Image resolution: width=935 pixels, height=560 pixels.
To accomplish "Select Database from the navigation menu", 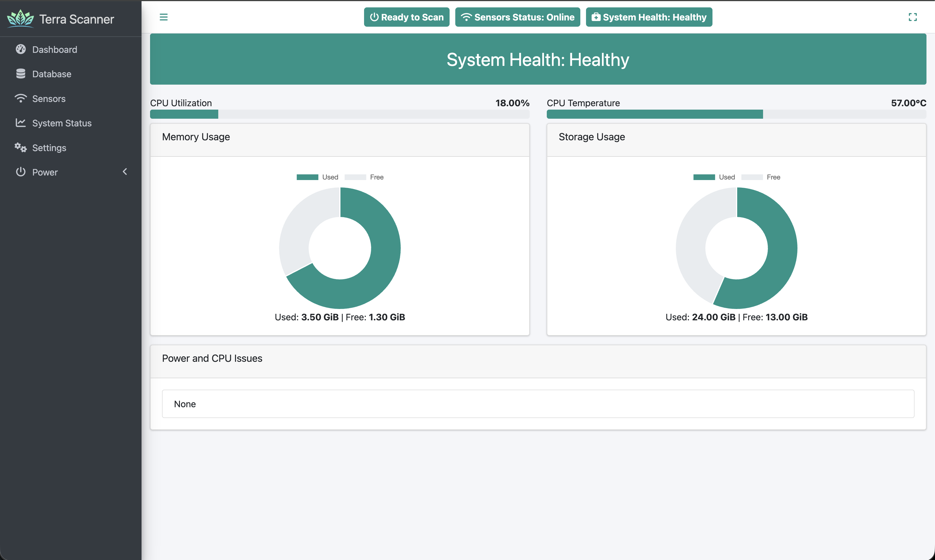I will point(52,74).
